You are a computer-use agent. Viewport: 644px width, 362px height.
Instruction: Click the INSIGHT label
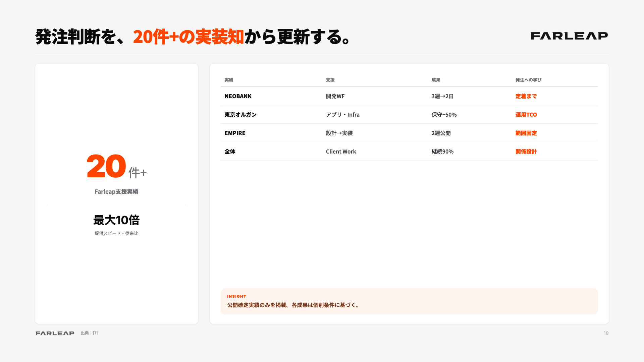[236, 296]
